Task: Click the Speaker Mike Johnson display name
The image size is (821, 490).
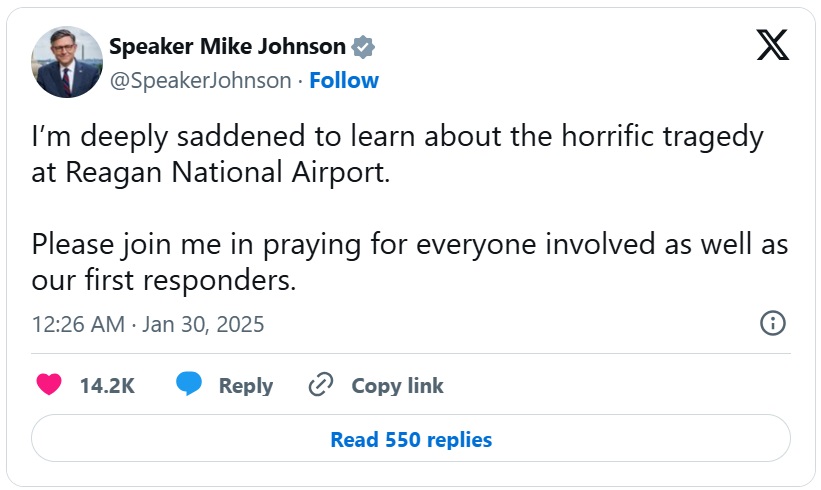Action: point(227,46)
